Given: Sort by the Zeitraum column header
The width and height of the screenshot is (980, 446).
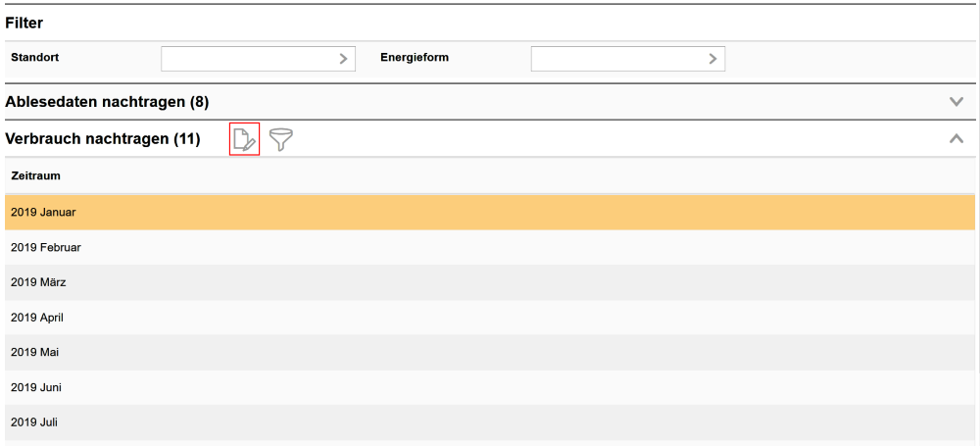Looking at the screenshot, I should tap(36, 175).
